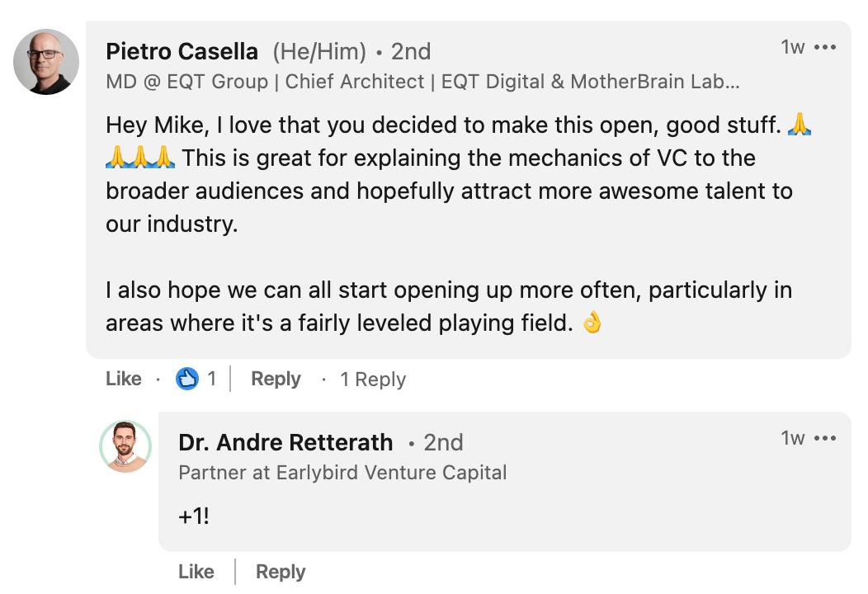Like Pietro Casella's comment
The image size is (868, 594).
pyautogui.click(x=124, y=379)
